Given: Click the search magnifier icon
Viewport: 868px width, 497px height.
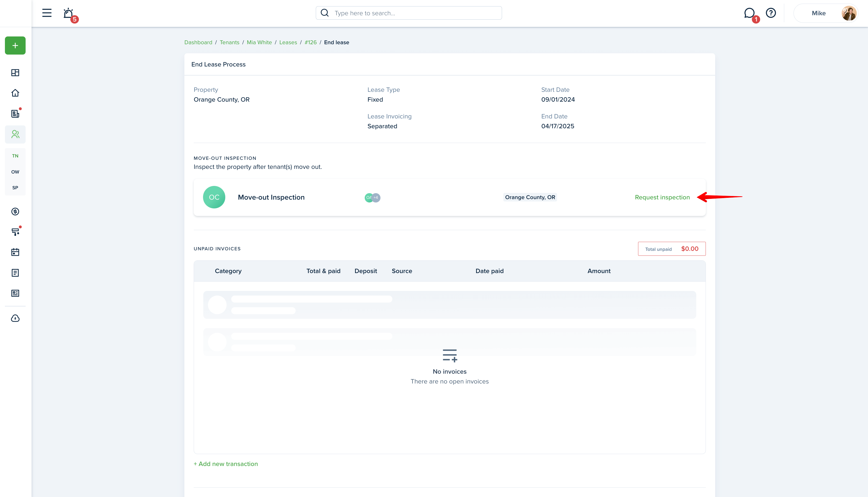Looking at the screenshot, I should (x=325, y=13).
